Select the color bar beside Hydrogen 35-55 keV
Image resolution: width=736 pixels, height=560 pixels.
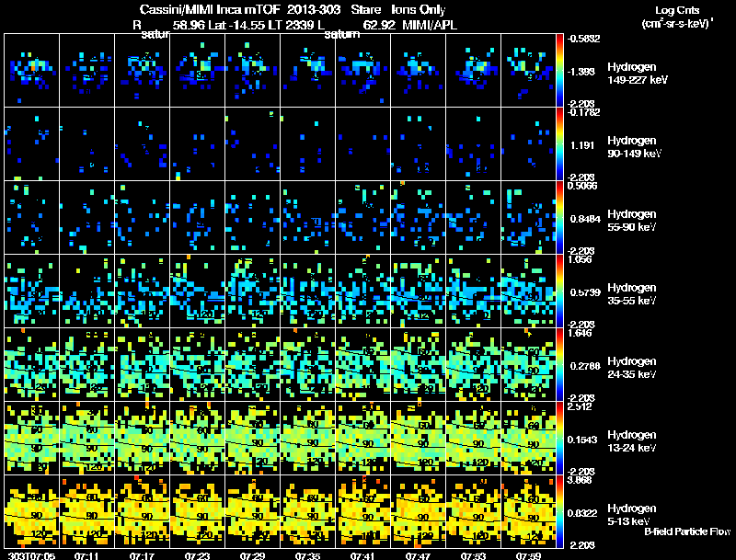tap(560, 291)
